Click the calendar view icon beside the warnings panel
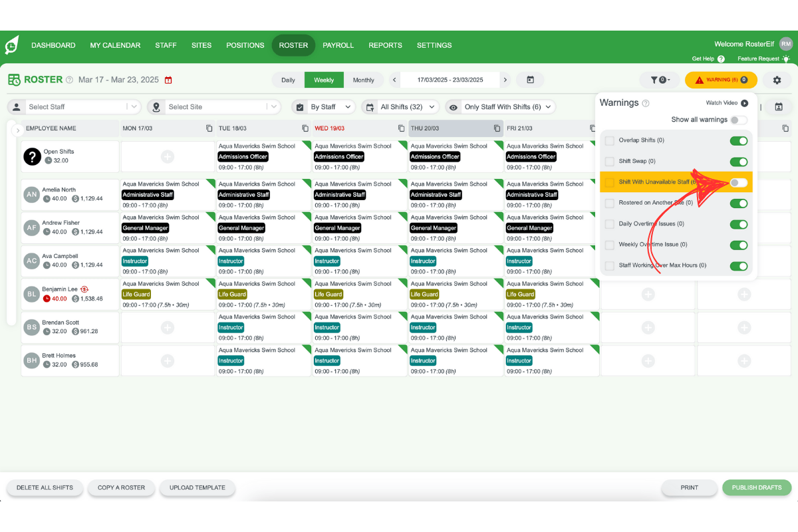 (x=778, y=106)
